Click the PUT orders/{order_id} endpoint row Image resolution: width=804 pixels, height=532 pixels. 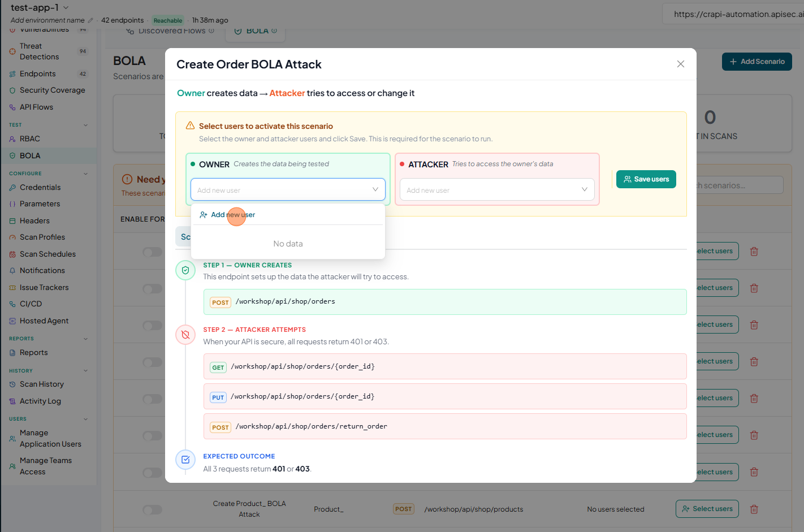tap(445, 396)
